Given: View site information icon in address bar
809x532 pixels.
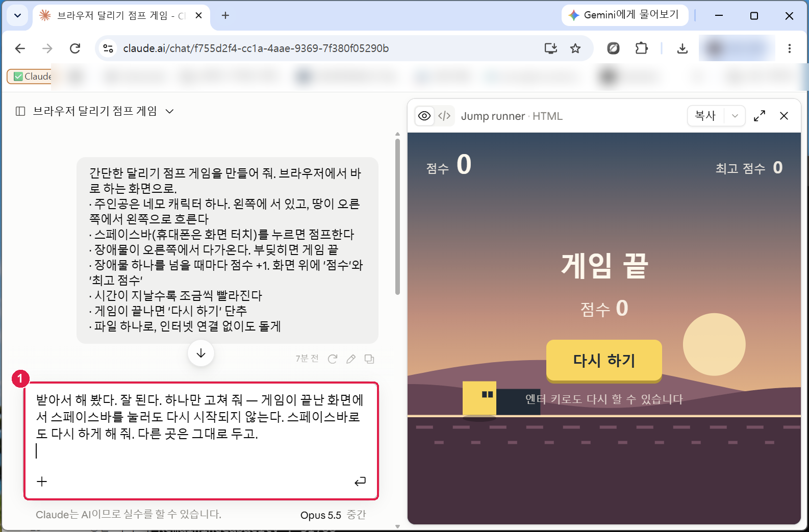Looking at the screenshot, I should click(x=108, y=48).
